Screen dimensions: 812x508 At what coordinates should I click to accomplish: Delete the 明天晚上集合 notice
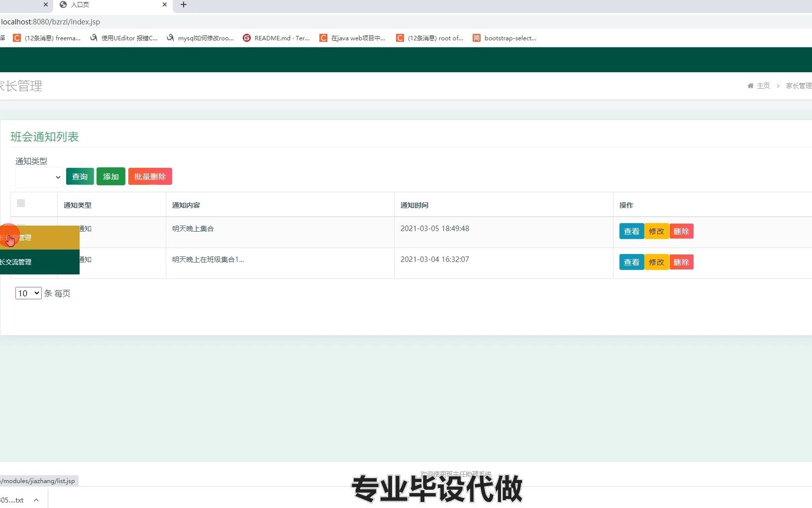[681, 231]
